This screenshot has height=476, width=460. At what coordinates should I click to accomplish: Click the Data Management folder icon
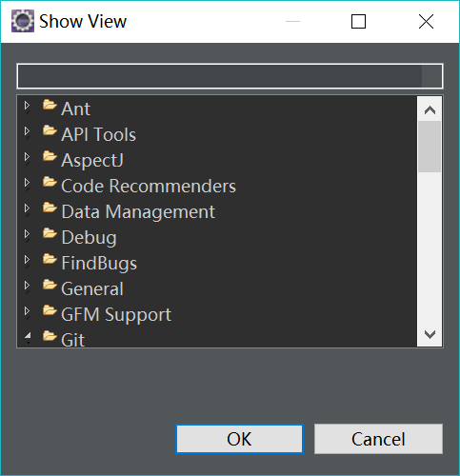[x=50, y=208]
